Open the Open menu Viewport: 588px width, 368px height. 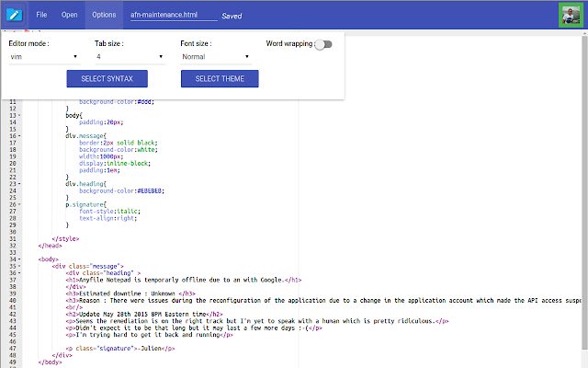pyautogui.click(x=70, y=15)
